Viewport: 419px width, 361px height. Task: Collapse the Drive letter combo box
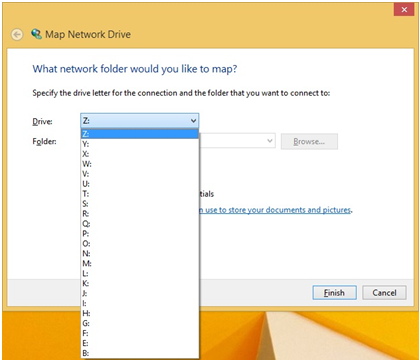[x=140, y=121]
